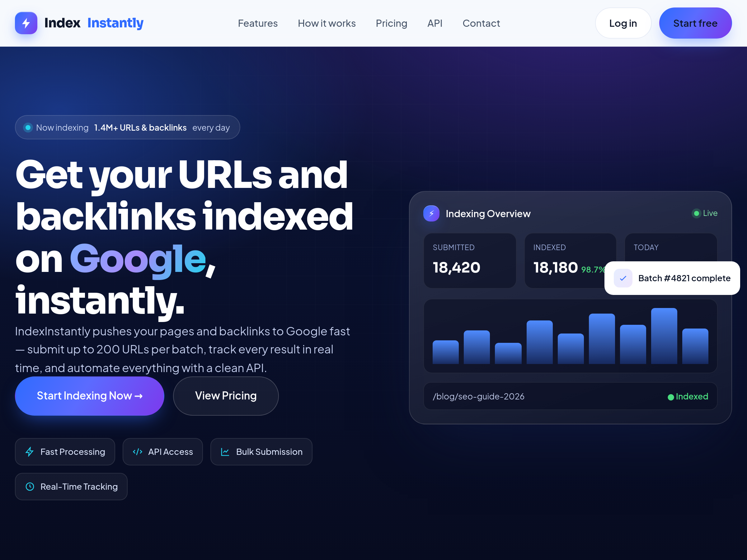Click the Indexing Overview title
This screenshot has width=747, height=560.
point(488,214)
